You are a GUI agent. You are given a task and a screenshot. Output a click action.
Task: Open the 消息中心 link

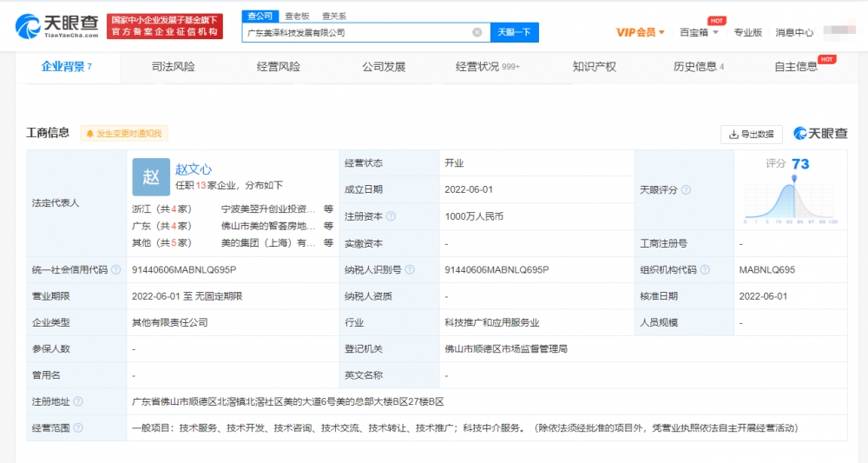[x=794, y=33]
